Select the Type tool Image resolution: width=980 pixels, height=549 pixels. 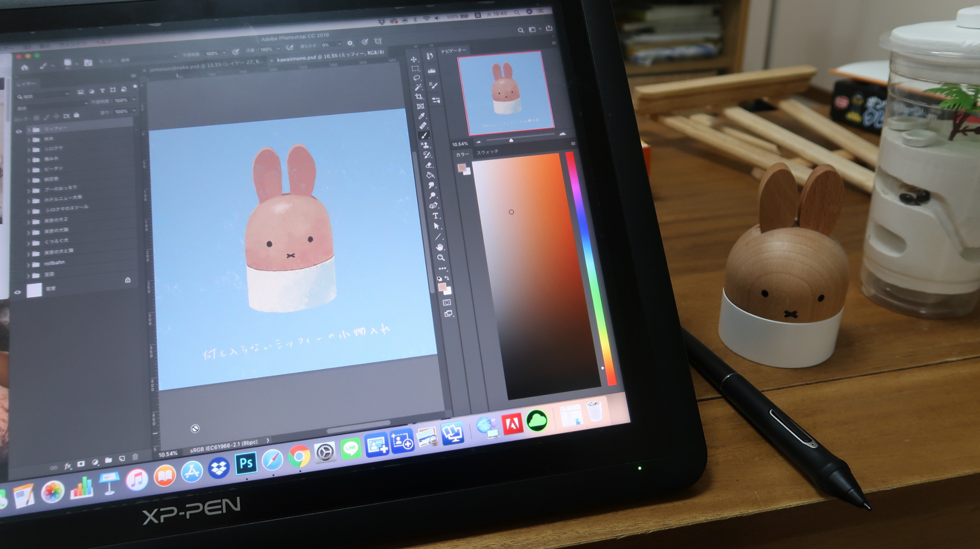click(435, 216)
